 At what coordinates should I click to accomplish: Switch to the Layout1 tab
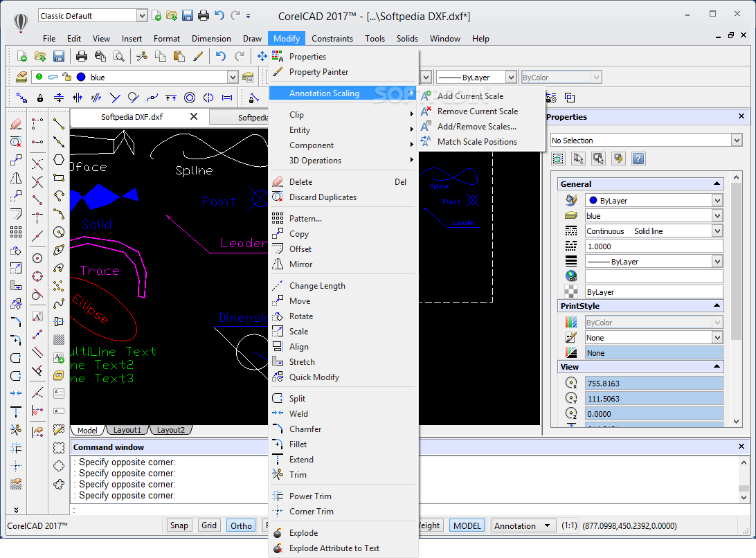click(x=127, y=430)
